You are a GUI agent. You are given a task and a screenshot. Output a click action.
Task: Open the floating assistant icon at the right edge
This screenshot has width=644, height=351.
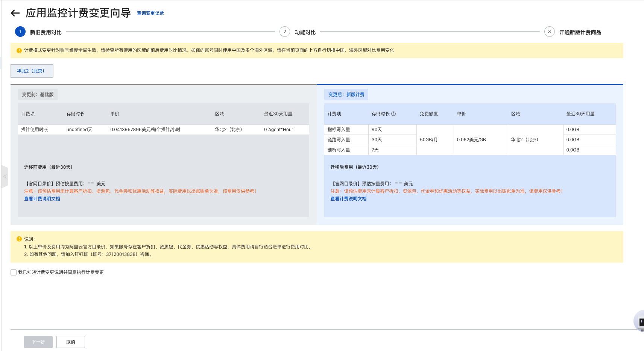pyautogui.click(x=639, y=321)
